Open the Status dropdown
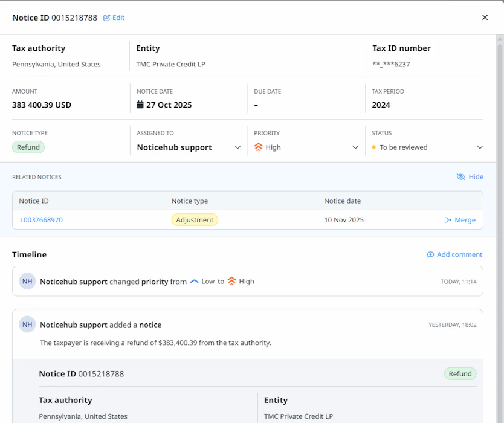 (480, 147)
